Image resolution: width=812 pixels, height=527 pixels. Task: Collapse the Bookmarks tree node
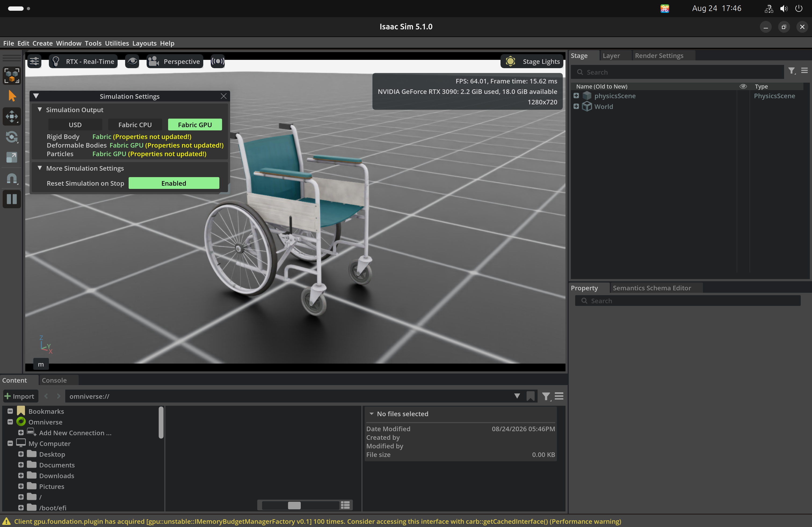click(10, 411)
